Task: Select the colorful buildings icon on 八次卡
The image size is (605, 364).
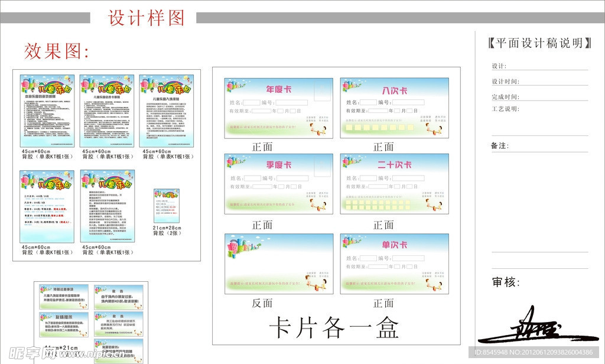Action: [x=347, y=87]
